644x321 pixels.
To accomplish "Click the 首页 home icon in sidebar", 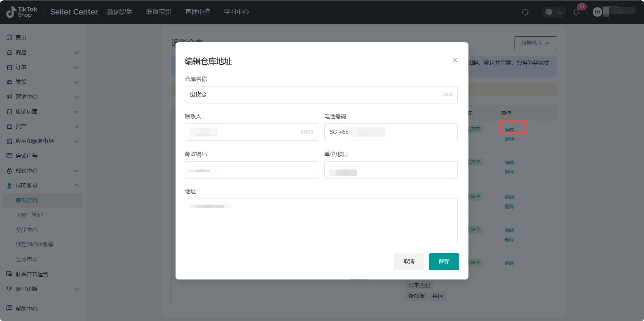I will [10, 37].
